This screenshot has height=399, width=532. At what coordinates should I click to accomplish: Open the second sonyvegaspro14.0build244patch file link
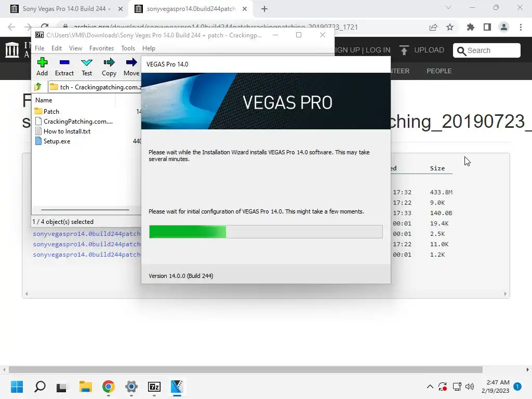click(87, 244)
